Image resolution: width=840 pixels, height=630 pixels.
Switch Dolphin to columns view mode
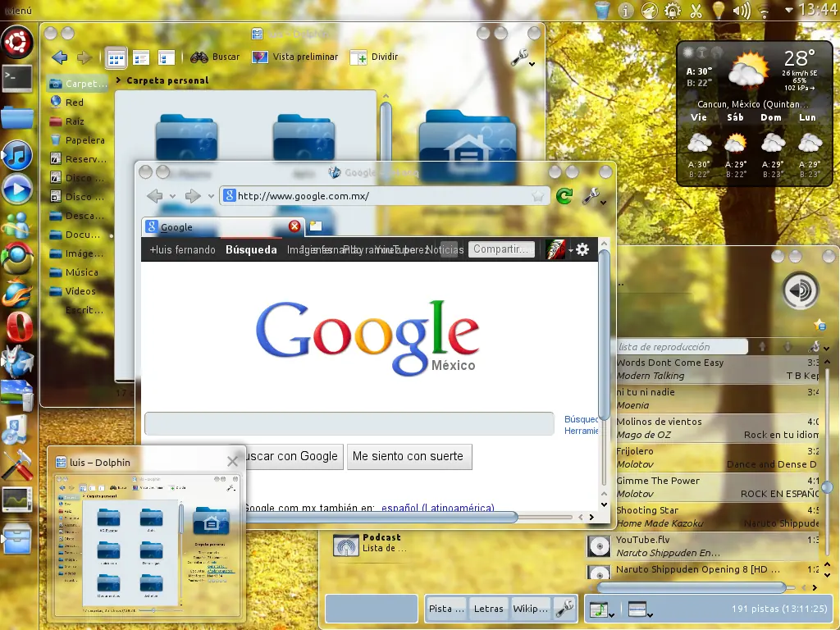coord(166,58)
